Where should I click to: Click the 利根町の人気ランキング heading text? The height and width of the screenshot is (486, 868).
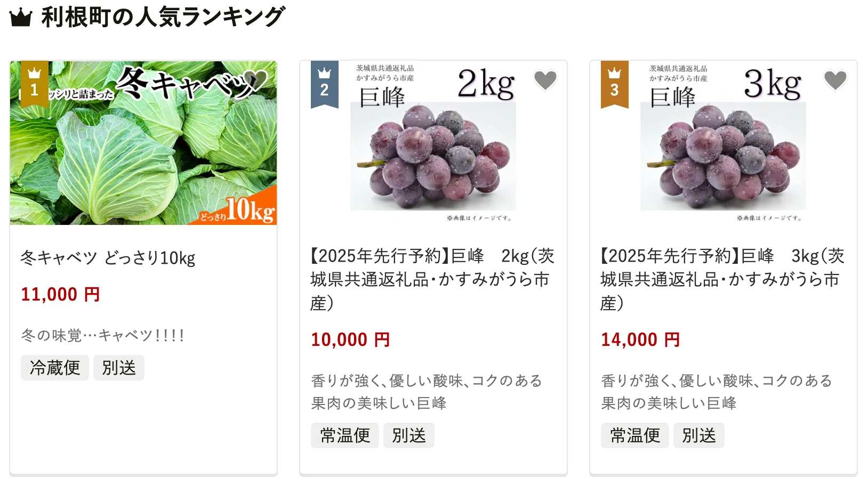tap(163, 17)
